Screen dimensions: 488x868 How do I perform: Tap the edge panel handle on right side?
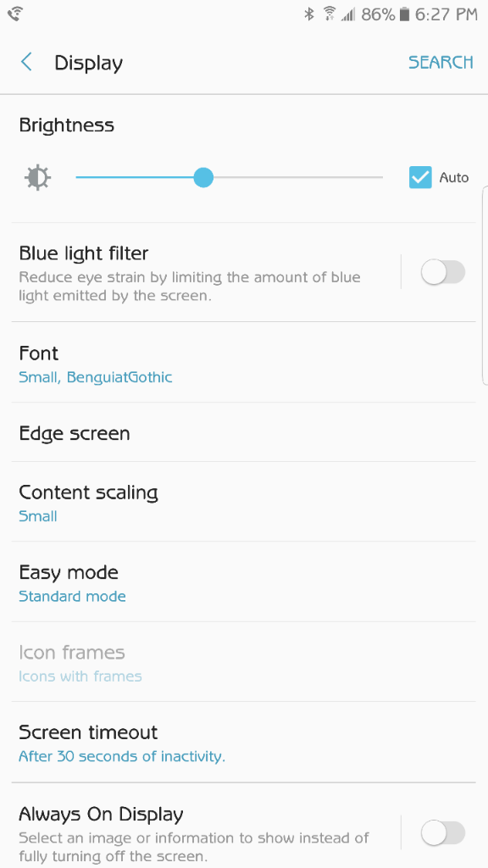[x=485, y=285]
